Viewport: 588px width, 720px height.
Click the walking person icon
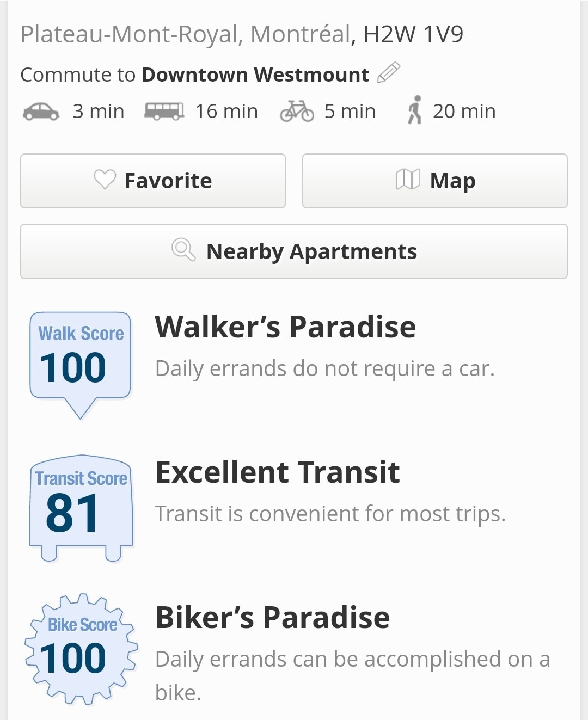point(415,110)
